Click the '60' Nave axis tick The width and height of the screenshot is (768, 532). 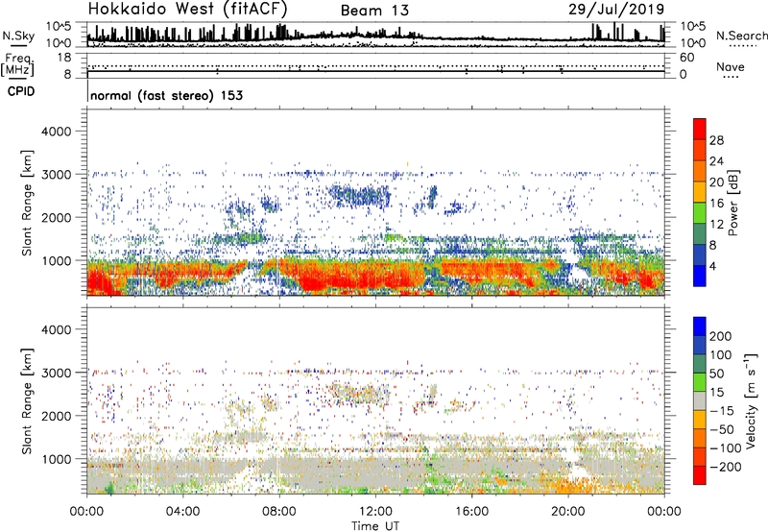pyautogui.click(x=686, y=58)
